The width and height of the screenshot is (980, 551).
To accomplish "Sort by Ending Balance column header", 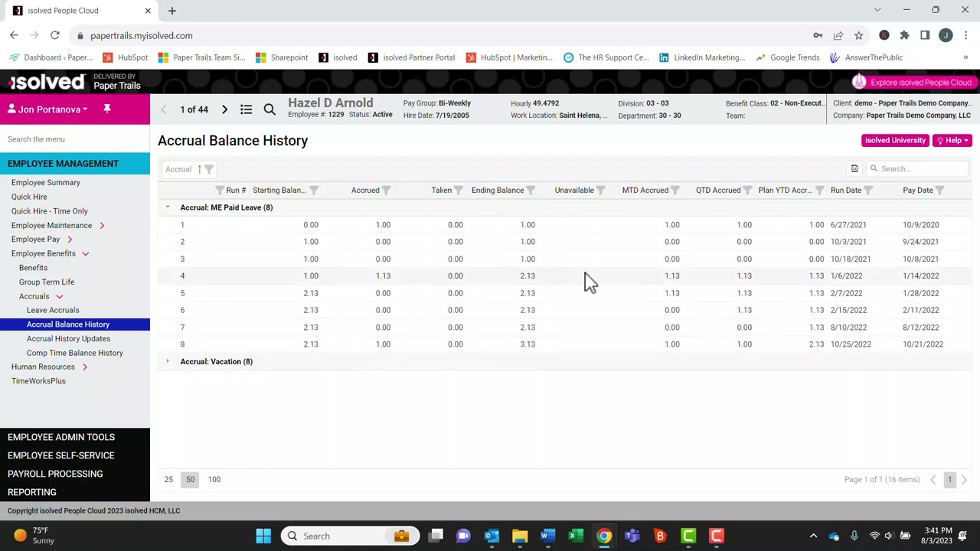I will (498, 190).
